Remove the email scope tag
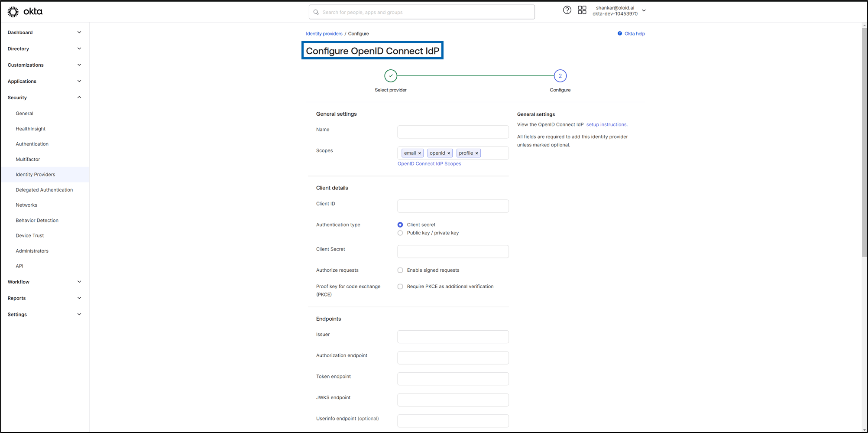The width and height of the screenshot is (868, 433). coord(419,153)
